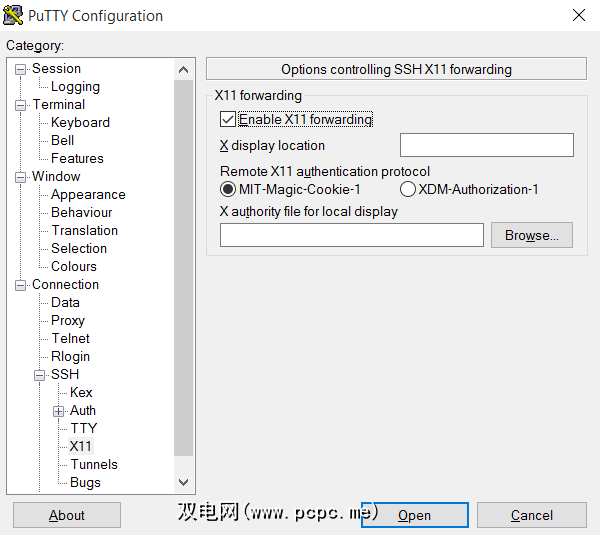This screenshot has height=535, width=600.
Task: Collapse the SSH tree node
Action: coord(39,375)
